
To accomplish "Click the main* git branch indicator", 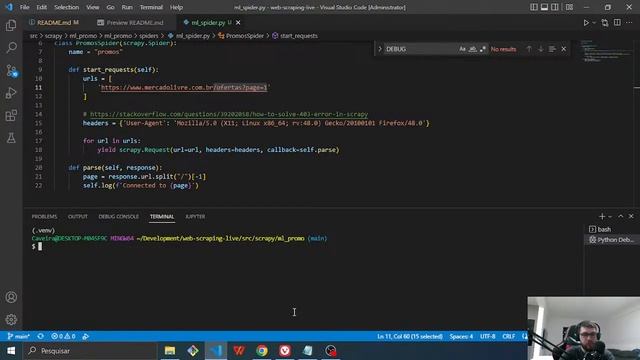I will point(19,336).
